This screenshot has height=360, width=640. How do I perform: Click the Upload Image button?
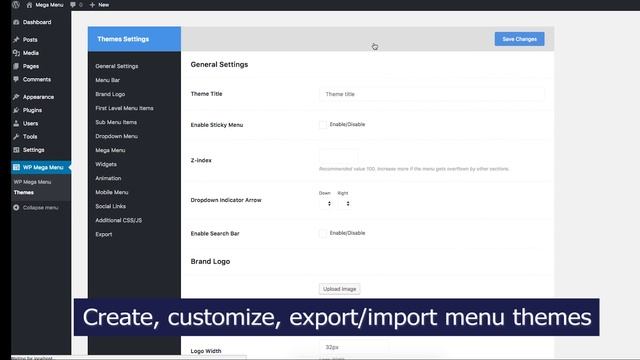[x=340, y=289]
